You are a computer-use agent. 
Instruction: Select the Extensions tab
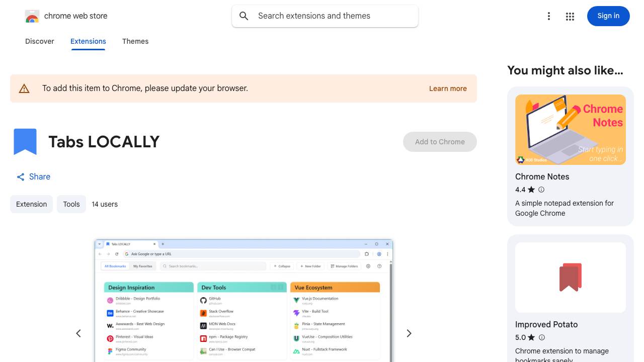[x=88, y=41]
